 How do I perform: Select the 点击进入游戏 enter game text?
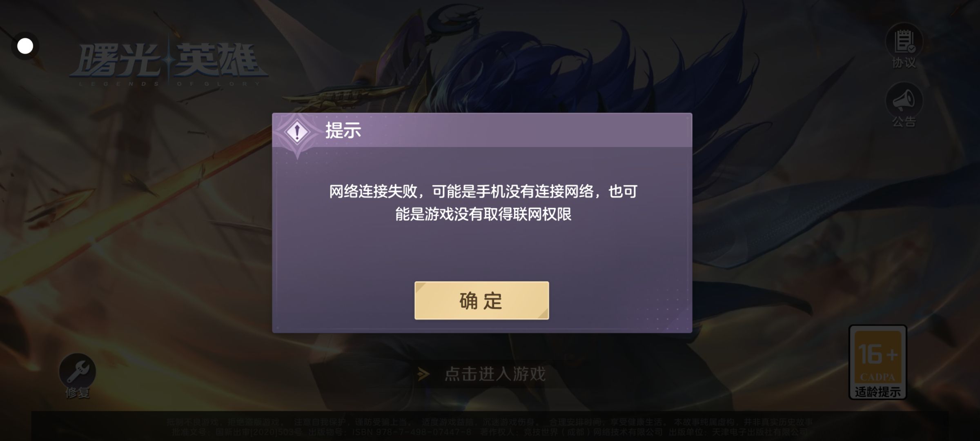coord(495,374)
